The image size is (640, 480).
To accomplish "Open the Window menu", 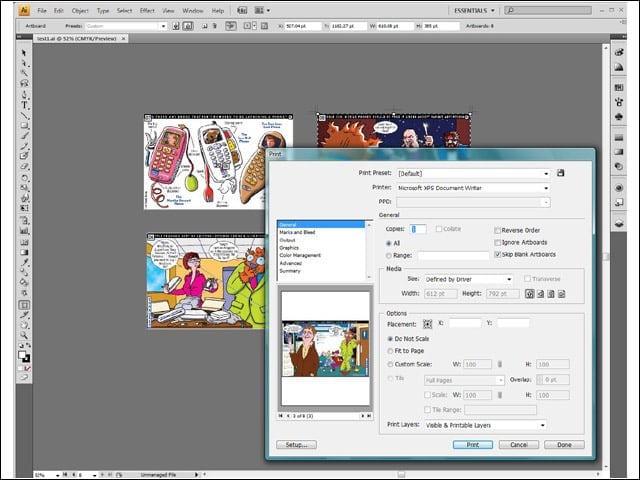I will [x=193, y=11].
